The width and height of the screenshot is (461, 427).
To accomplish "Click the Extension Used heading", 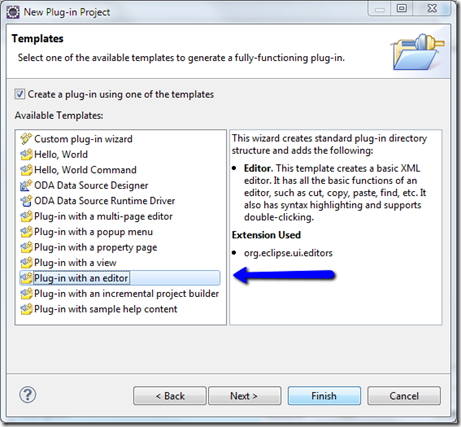I will [266, 235].
